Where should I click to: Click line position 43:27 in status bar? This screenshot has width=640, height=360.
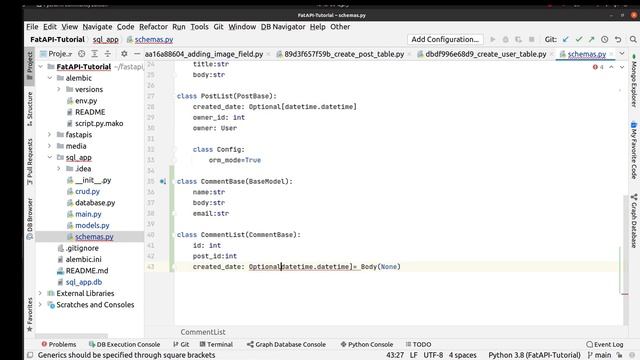[395, 355]
